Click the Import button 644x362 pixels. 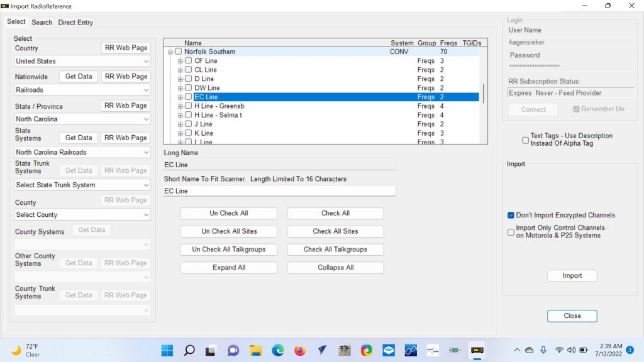click(572, 276)
